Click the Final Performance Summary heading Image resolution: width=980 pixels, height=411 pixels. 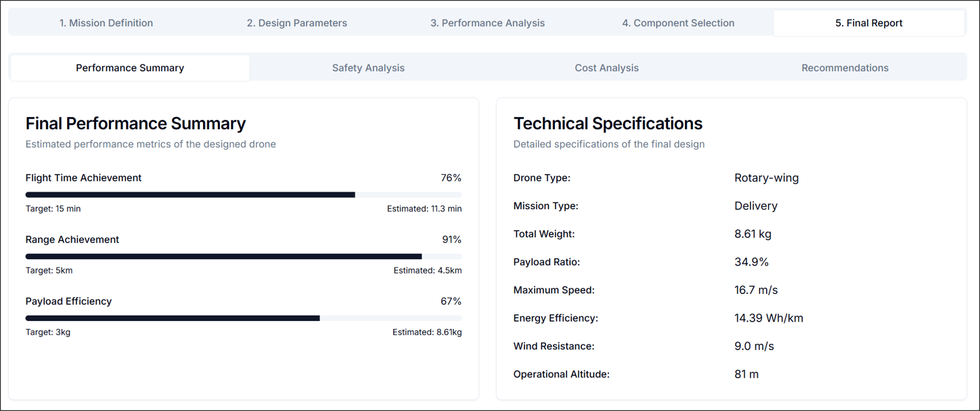click(135, 123)
